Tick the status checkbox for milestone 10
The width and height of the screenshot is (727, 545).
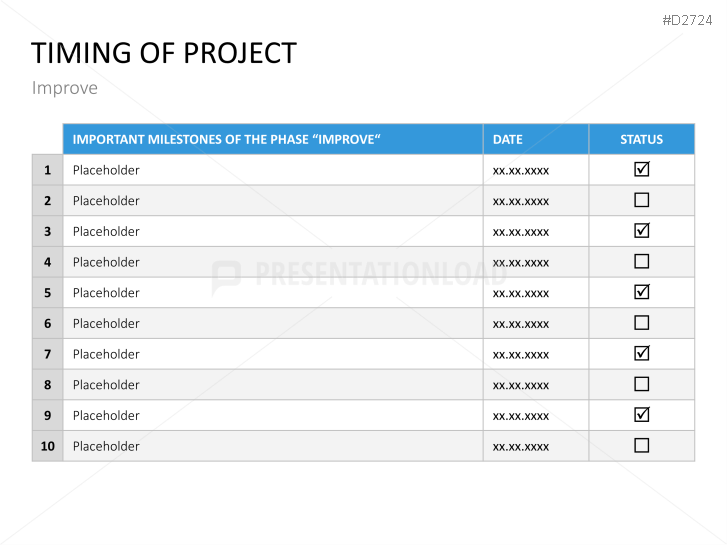[642, 445]
